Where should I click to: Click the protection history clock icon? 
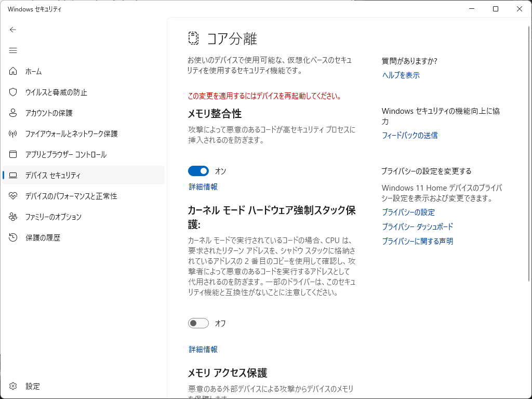14,237
